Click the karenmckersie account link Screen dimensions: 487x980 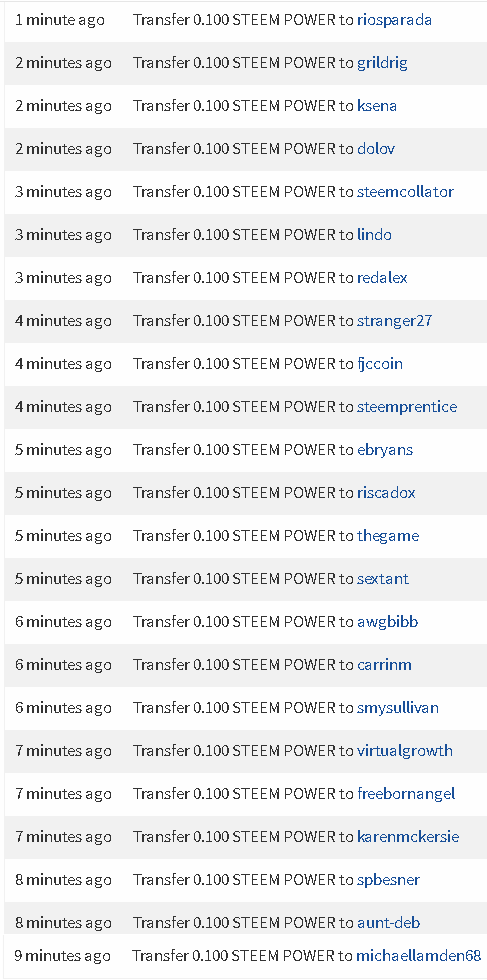(408, 838)
